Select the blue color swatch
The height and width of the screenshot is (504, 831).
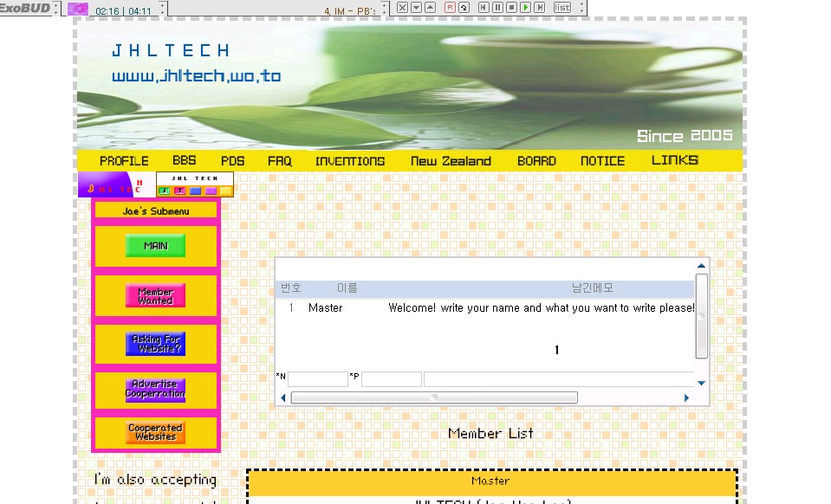click(x=195, y=191)
